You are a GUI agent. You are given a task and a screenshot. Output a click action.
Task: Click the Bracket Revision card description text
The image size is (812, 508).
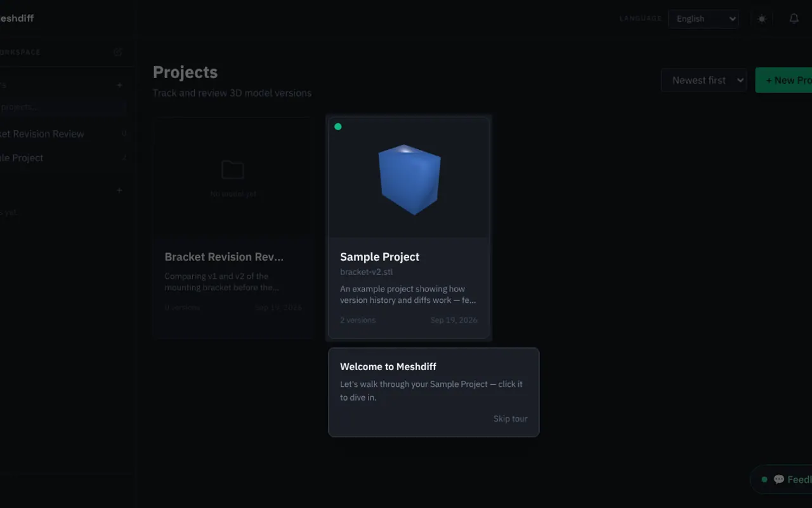point(222,282)
